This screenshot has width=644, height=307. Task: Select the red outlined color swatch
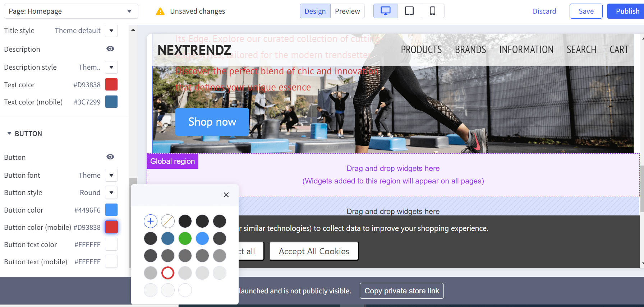[x=168, y=273]
